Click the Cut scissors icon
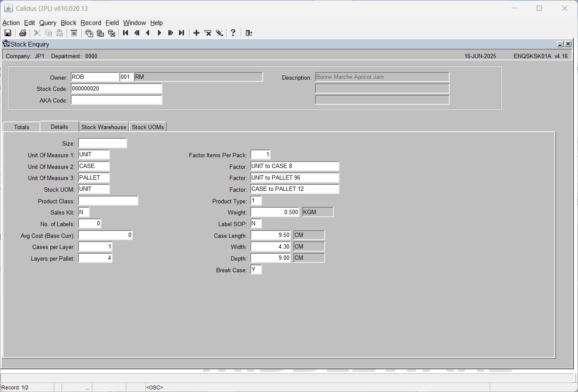The image size is (578, 392). pyautogui.click(x=37, y=33)
